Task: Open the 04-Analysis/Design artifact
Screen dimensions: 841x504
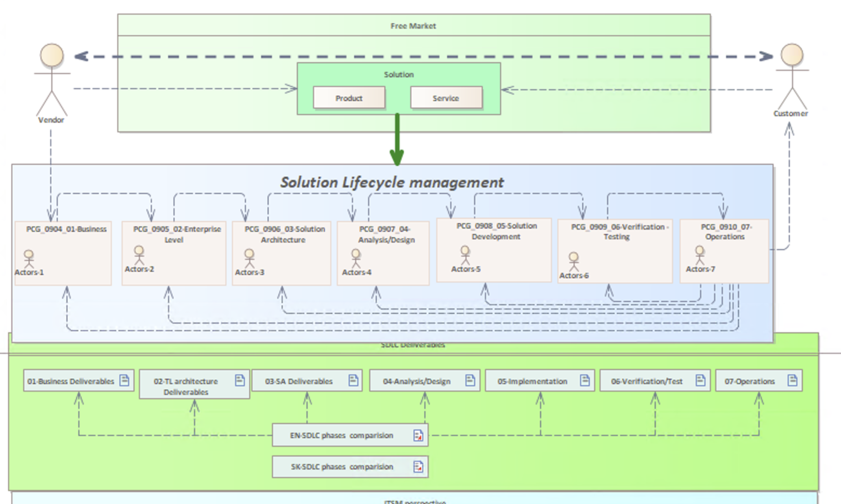Action: click(x=425, y=380)
